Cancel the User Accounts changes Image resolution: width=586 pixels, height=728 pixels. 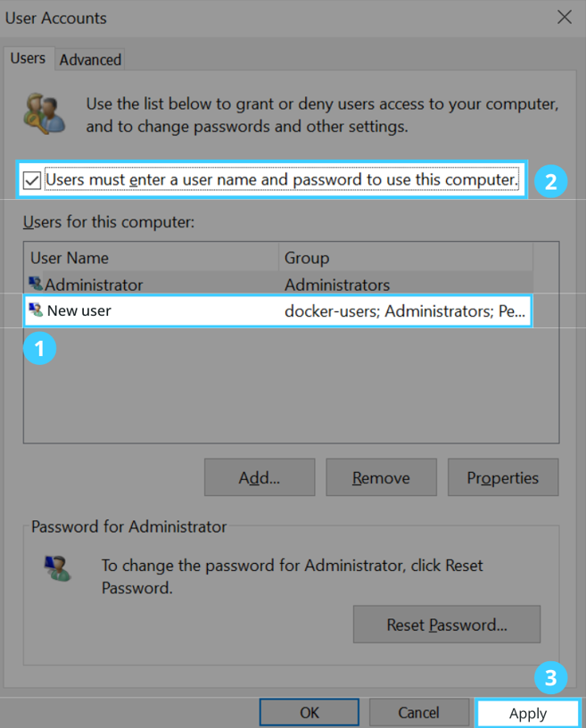point(418,713)
